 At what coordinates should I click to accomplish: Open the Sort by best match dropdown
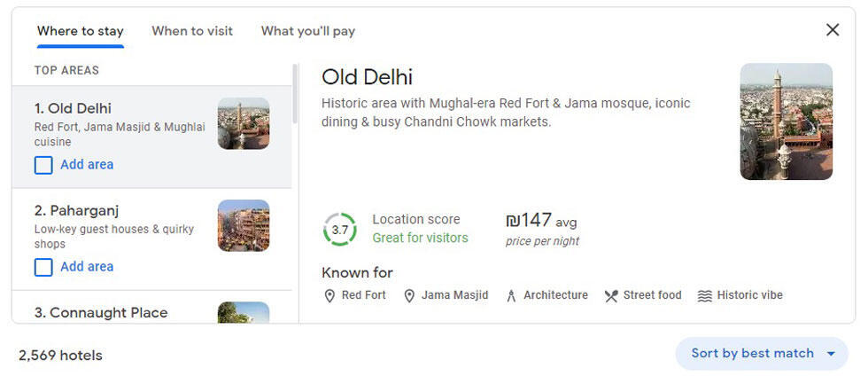763,353
